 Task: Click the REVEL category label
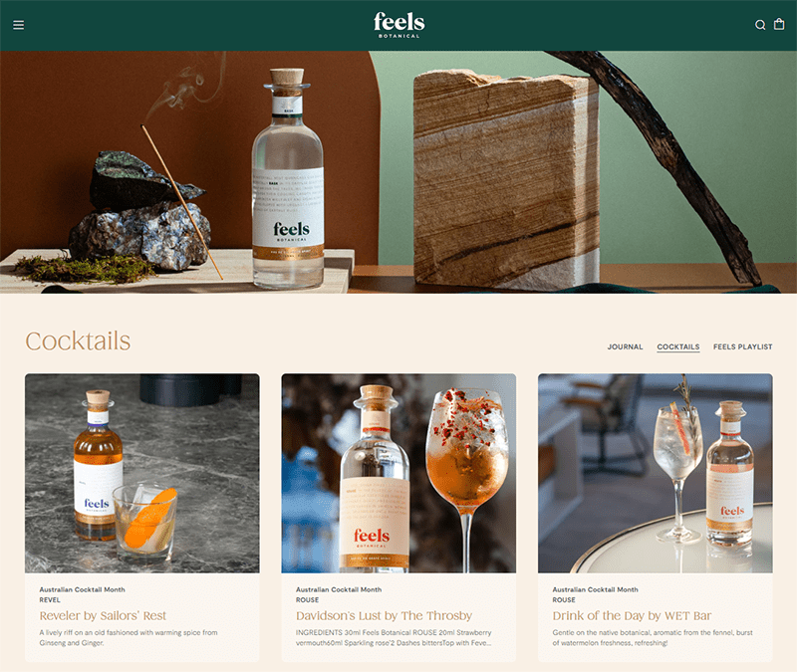pos(50,600)
